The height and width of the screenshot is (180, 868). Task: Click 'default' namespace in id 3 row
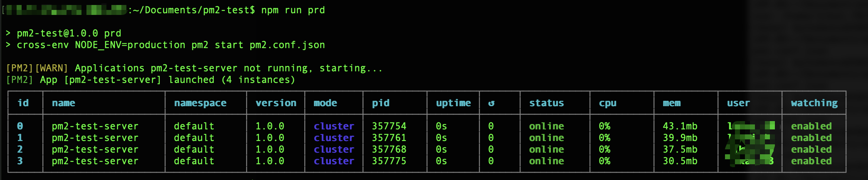(x=194, y=161)
